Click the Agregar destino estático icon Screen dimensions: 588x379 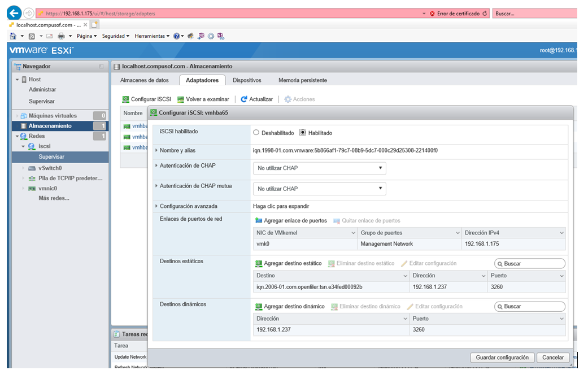click(x=258, y=264)
